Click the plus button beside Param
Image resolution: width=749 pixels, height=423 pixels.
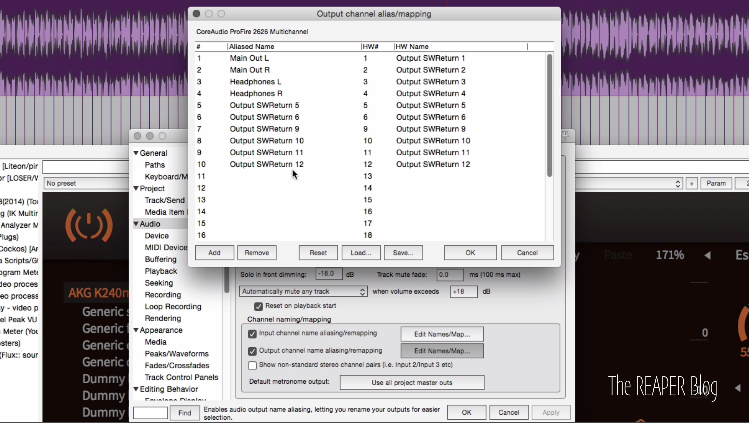pyautogui.click(x=691, y=184)
